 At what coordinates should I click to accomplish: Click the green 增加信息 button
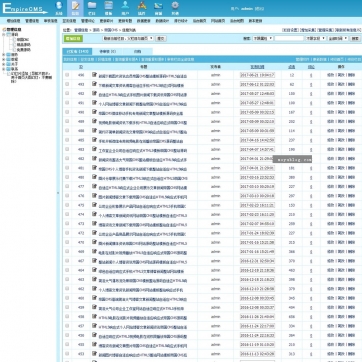(x=73, y=38)
